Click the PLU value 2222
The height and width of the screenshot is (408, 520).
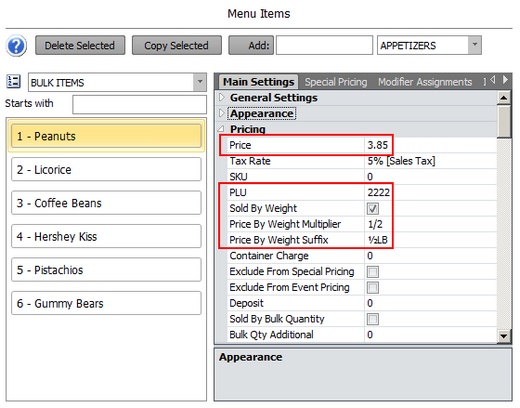pos(378,192)
